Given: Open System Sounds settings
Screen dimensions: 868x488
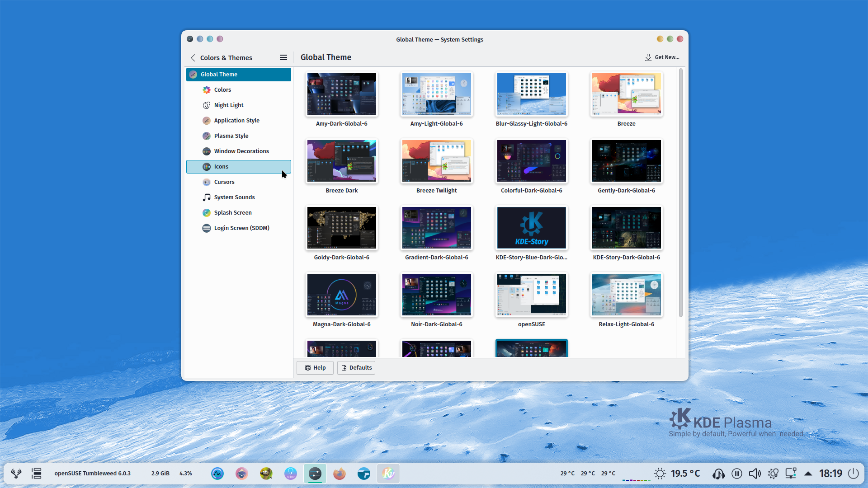Looking at the screenshot, I should click(x=239, y=197).
